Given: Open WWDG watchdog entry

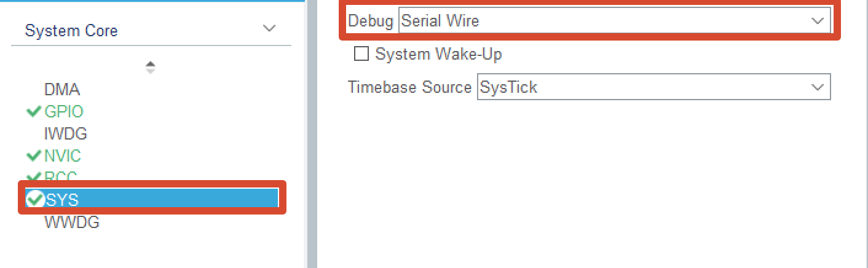Looking at the screenshot, I should [x=72, y=222].
